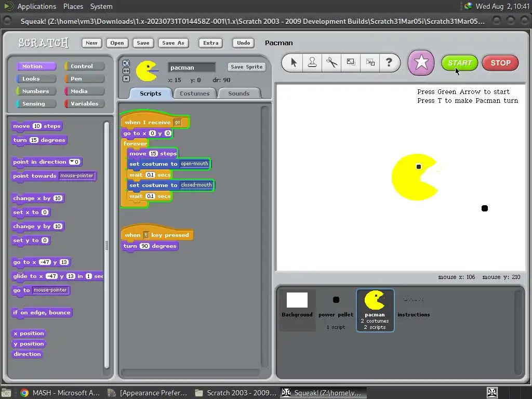
Task: Select the shrink sprite tool
Action: [x=370, y=62]
